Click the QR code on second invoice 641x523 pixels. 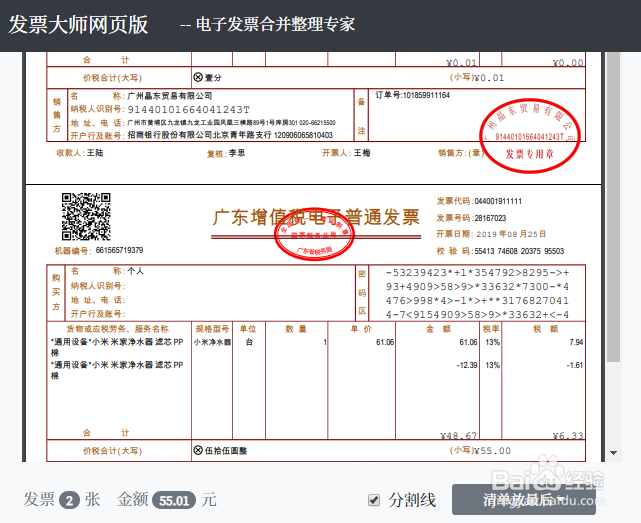coord(86,216)
